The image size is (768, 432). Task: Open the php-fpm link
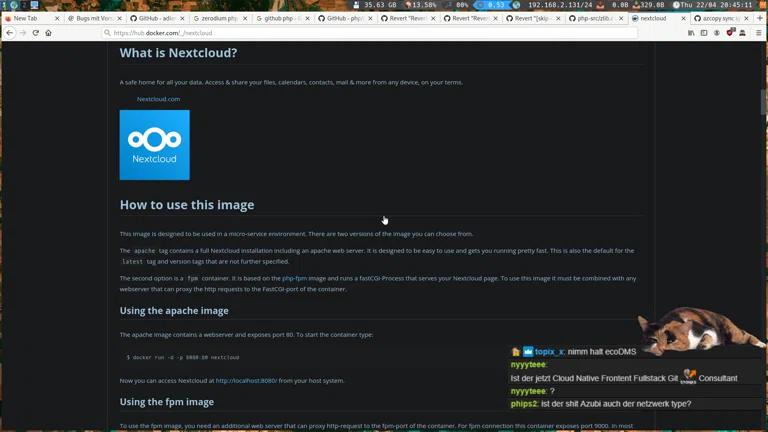click(294, 278)
